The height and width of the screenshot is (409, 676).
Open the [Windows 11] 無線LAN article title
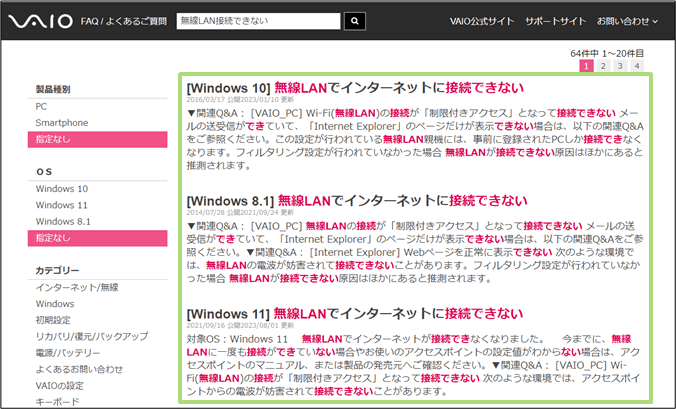pos(355,314)
